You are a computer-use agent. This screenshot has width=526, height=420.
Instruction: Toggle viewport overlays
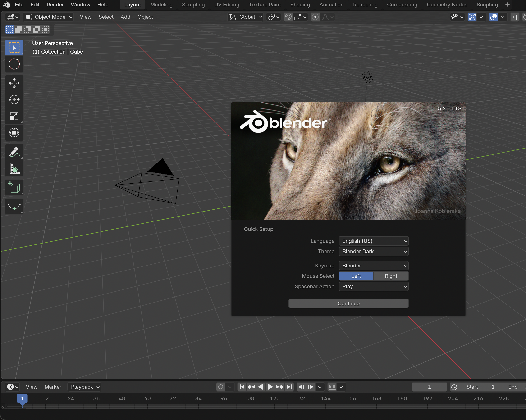[494, 17]
